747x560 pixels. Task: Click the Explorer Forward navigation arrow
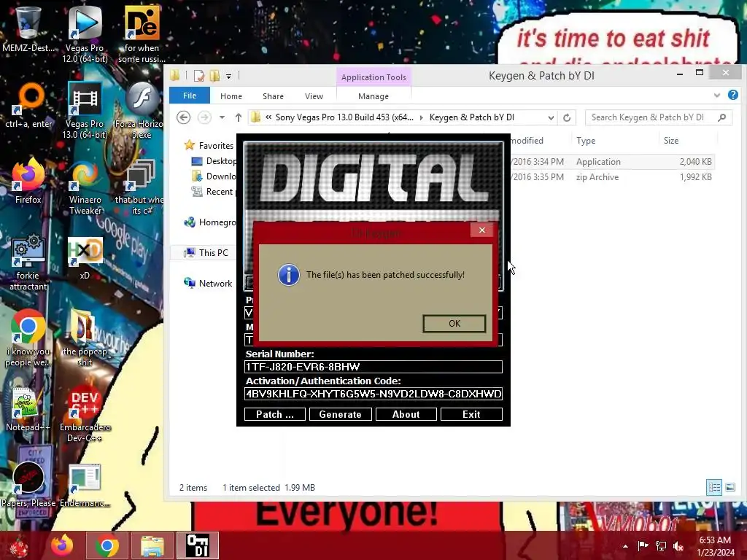204,117
